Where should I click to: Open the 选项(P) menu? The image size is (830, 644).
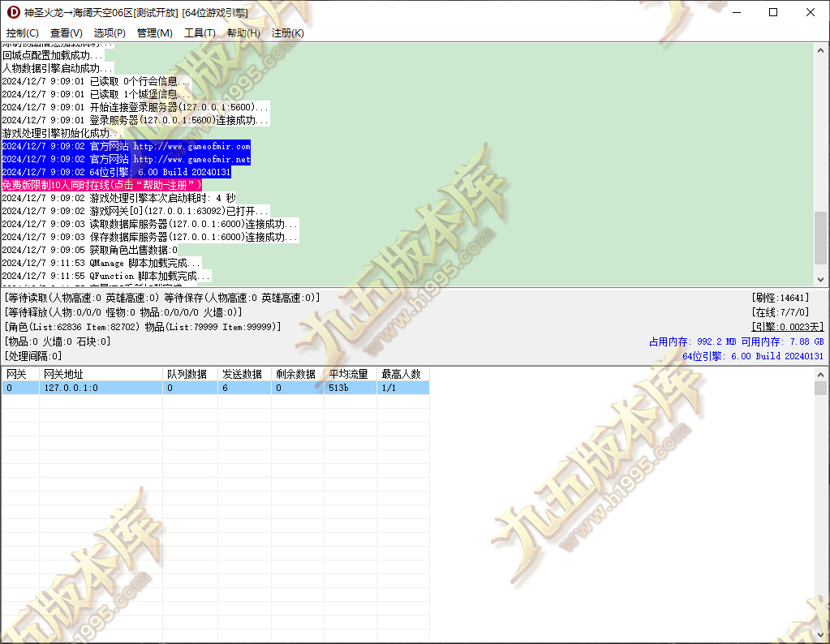pos(110,32)
